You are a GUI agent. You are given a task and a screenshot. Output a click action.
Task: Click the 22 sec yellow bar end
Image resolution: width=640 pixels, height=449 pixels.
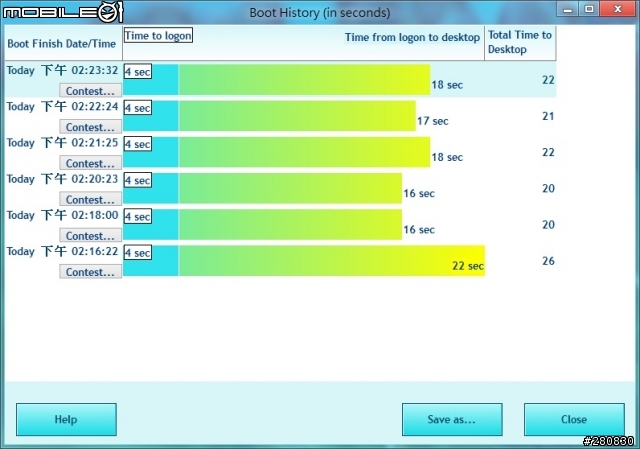click(x=468, y=266)
